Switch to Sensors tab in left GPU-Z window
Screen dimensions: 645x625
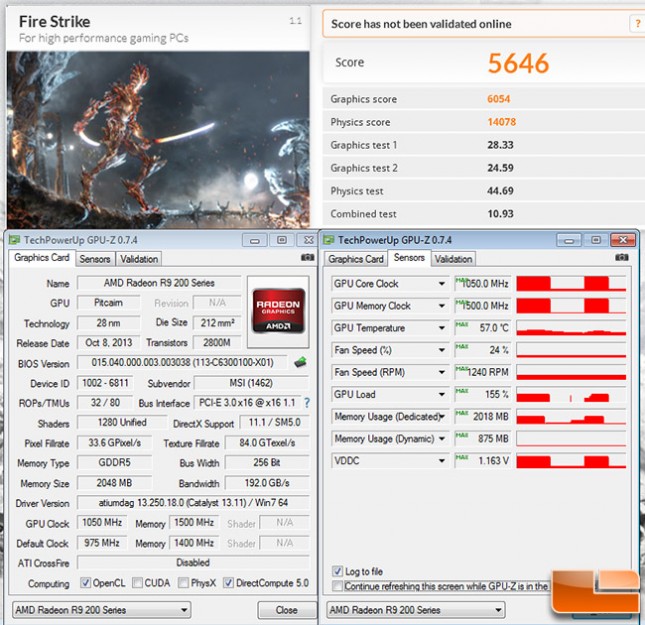(95, 259)
